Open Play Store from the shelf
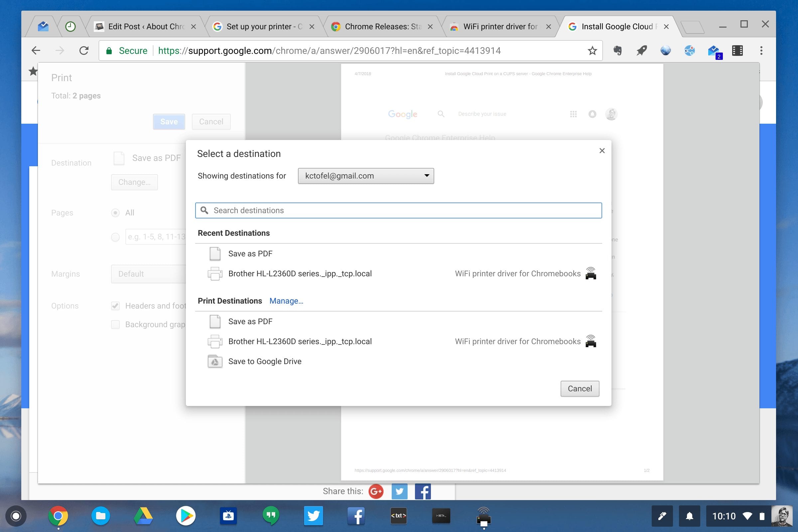Viewport: 798px width, 532px height. [x=186, y=516]
